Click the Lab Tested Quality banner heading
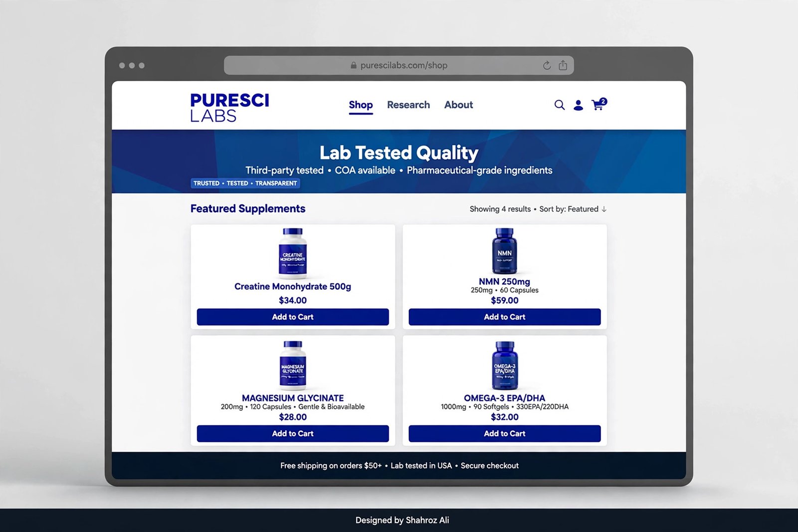The width and height of the screenshot is (798, 532). point(399,153)
